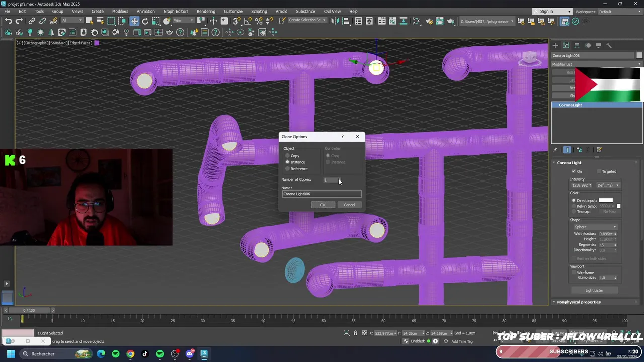The width and height of the screenshot is (644, 362).
Task: Select the Link tool icon
Action: (x=32, y=21)
